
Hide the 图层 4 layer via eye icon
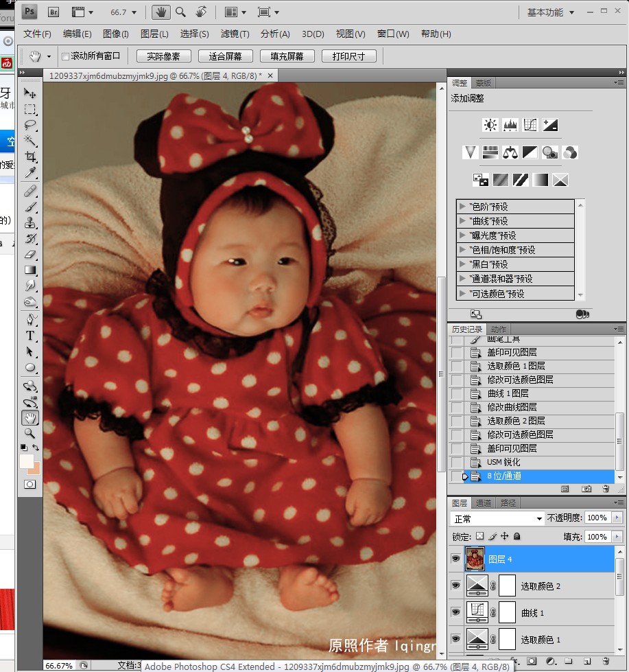pos(455,559)
